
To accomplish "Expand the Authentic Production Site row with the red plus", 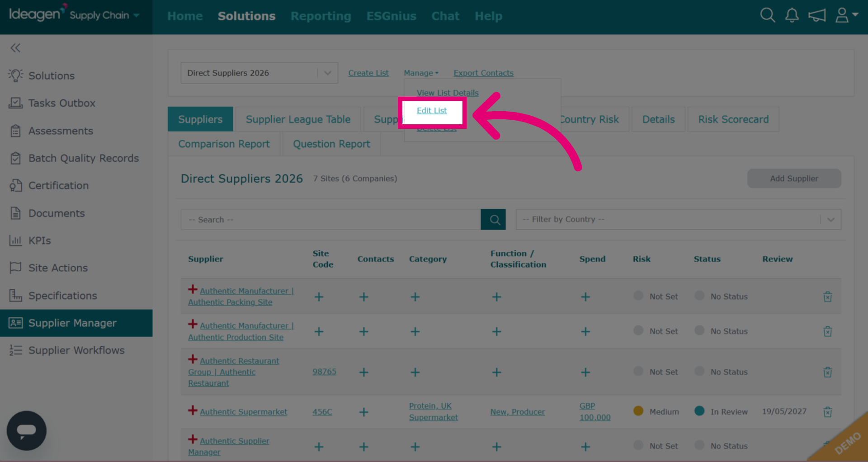I will pos(193,324).
